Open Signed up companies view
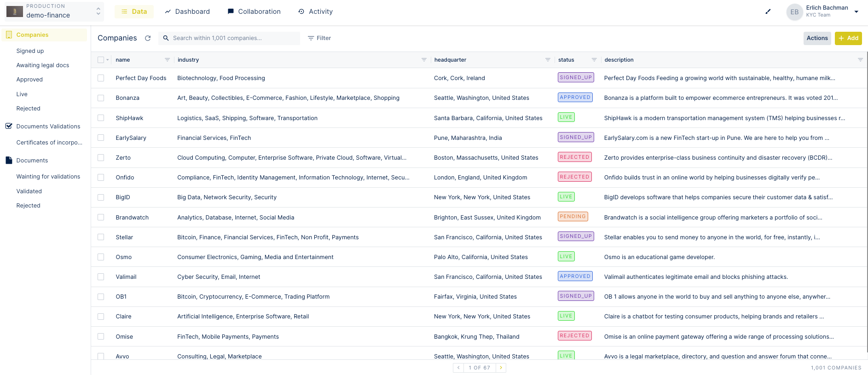868x375 pixels. [30, 51]
